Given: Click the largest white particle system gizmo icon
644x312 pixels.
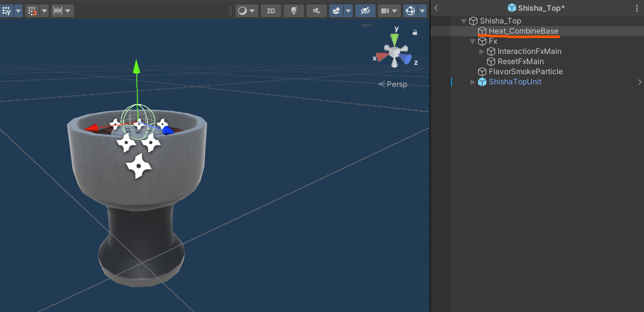Looking at the screenshot, I should point(139,166).
